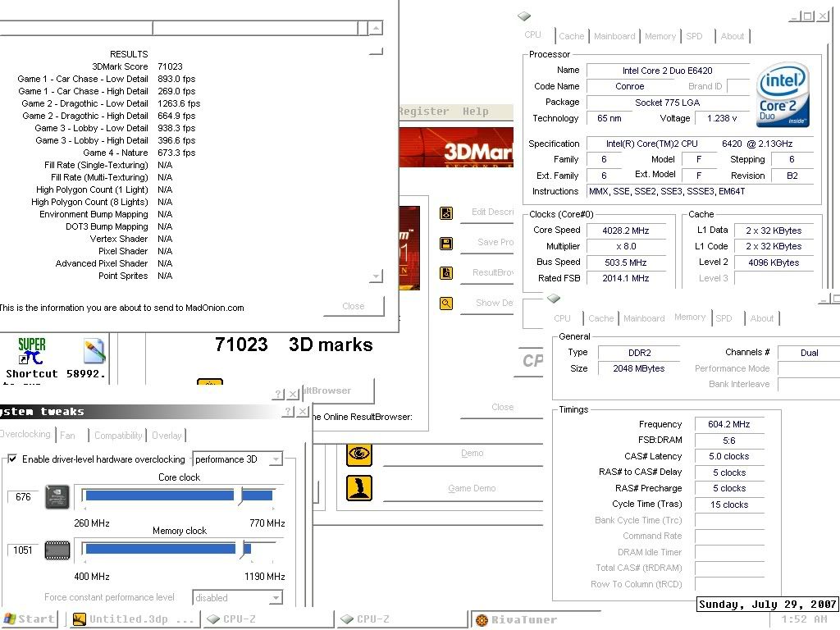Open the About tab in lower CPU-Z window

(762, 318)
